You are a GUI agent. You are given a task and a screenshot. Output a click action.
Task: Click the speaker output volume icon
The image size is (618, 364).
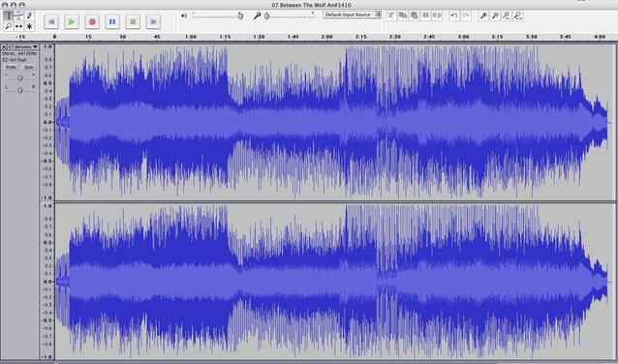coord(184,15)
